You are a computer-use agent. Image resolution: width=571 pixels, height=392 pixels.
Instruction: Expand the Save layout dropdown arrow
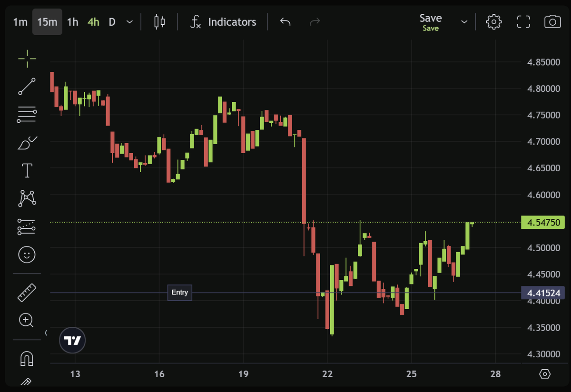pyautogui.click(x=464, y=22)
